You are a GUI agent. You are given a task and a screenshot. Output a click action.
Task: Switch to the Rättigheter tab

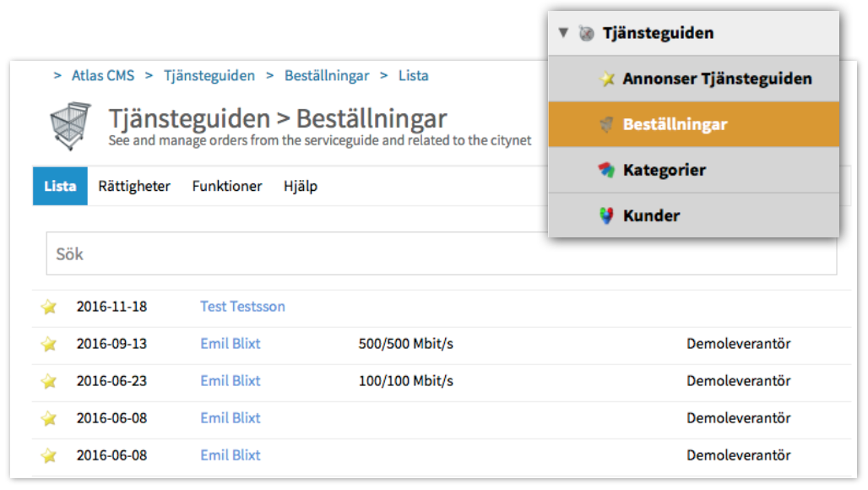134,186
